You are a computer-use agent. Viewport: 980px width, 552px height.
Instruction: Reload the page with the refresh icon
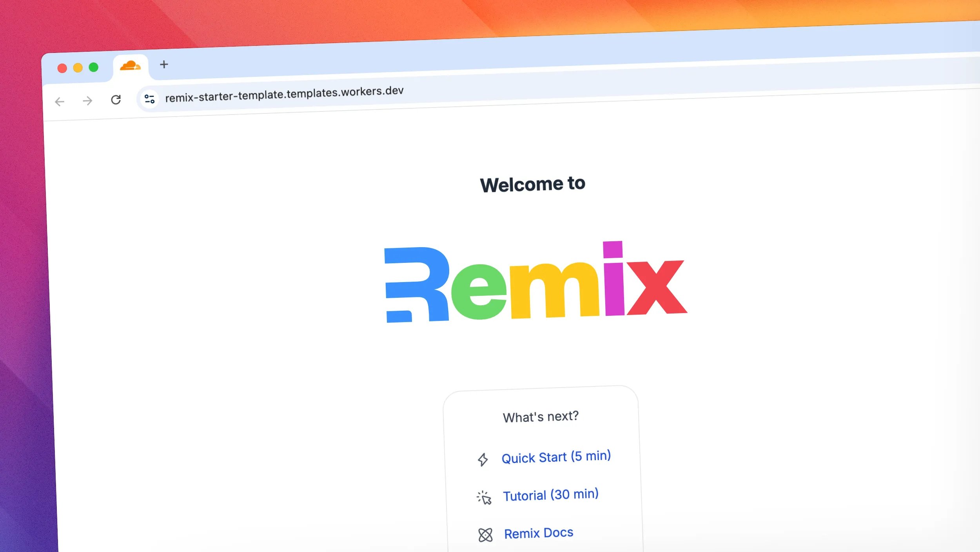click(116, 100)
